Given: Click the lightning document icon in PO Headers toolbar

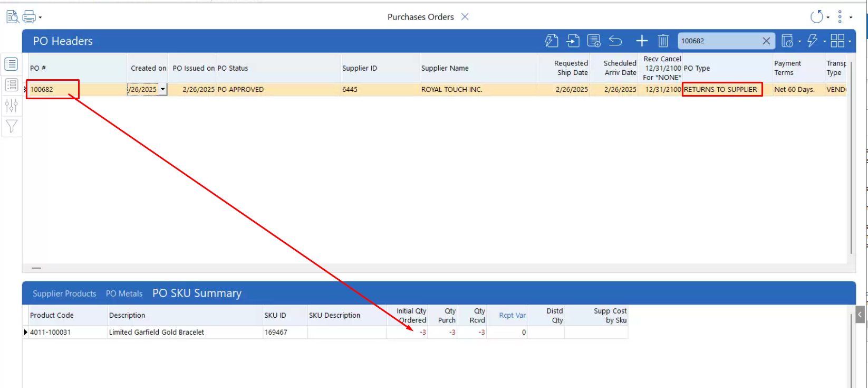Looking at the screenshot, I should [552, 41].
